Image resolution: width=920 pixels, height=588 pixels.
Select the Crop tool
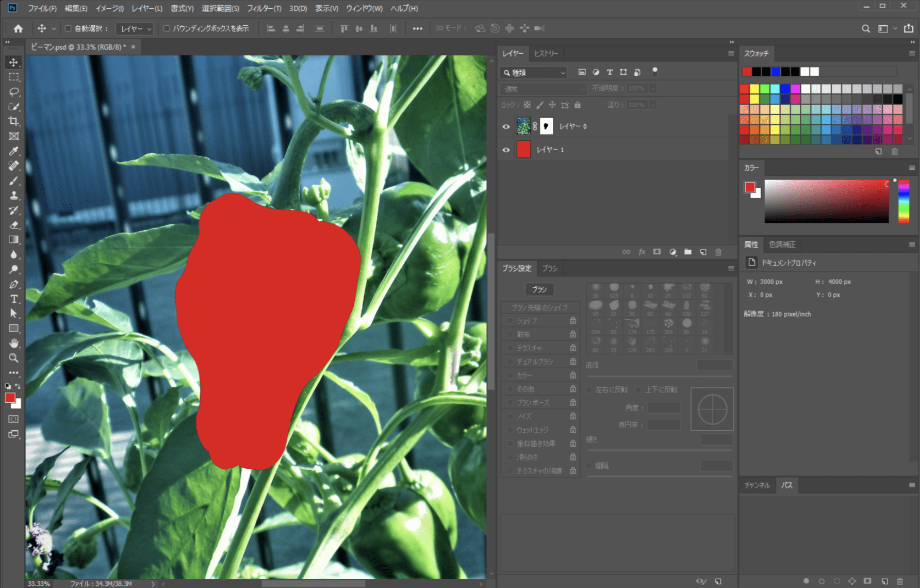click(x=14, y=121)
